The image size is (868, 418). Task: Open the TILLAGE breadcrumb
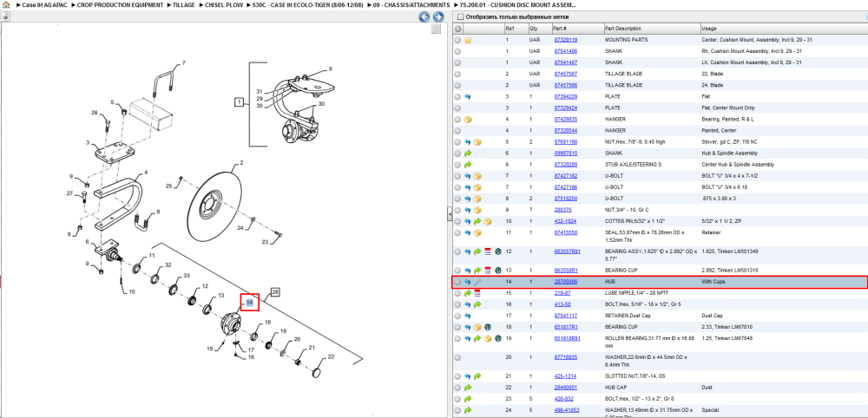click(x=184, y=5)
